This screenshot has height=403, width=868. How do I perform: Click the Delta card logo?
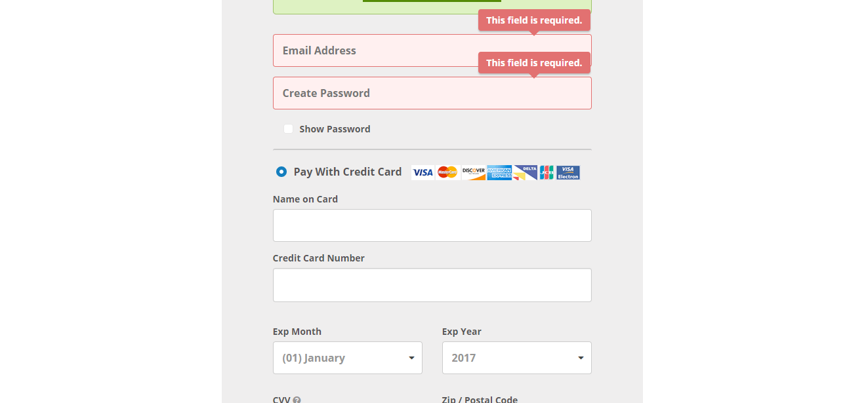point(526,172)
